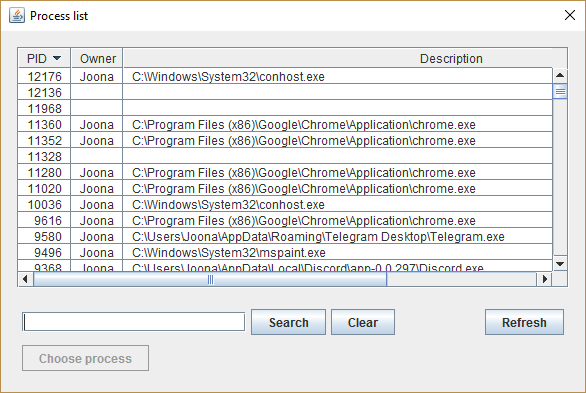This screenshot has height=393, width=586.
Task: Click the vertical scrollbar down arrow
Action: [560, 264]
